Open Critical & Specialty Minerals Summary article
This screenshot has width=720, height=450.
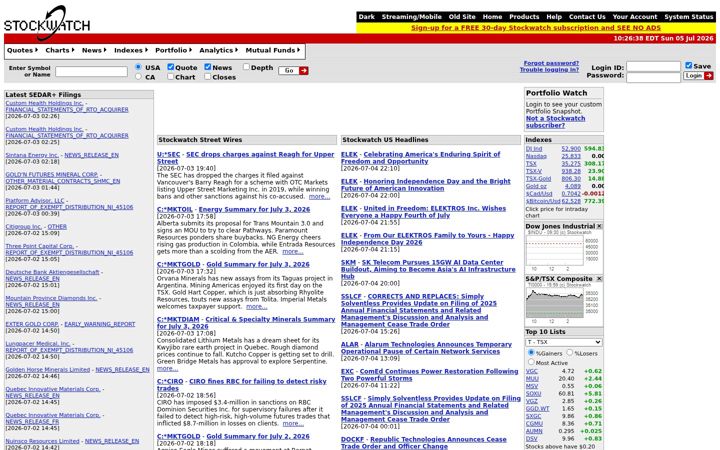click(246, 323)
